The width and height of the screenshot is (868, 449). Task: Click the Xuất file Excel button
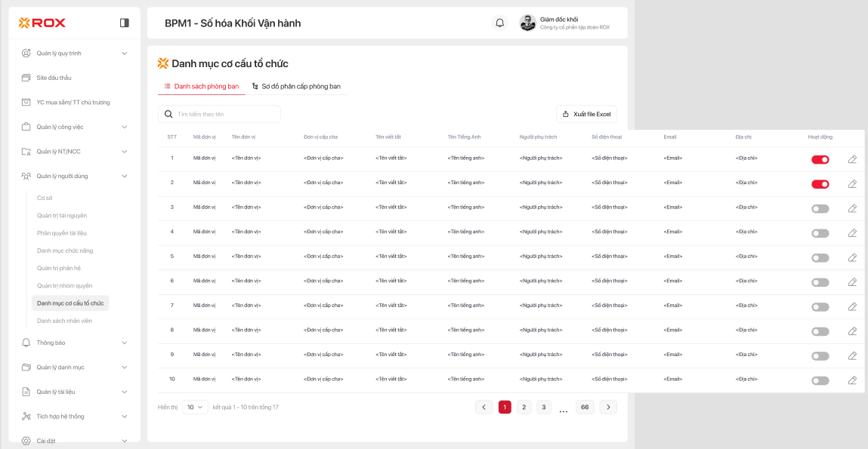click(x=586, y=114)
